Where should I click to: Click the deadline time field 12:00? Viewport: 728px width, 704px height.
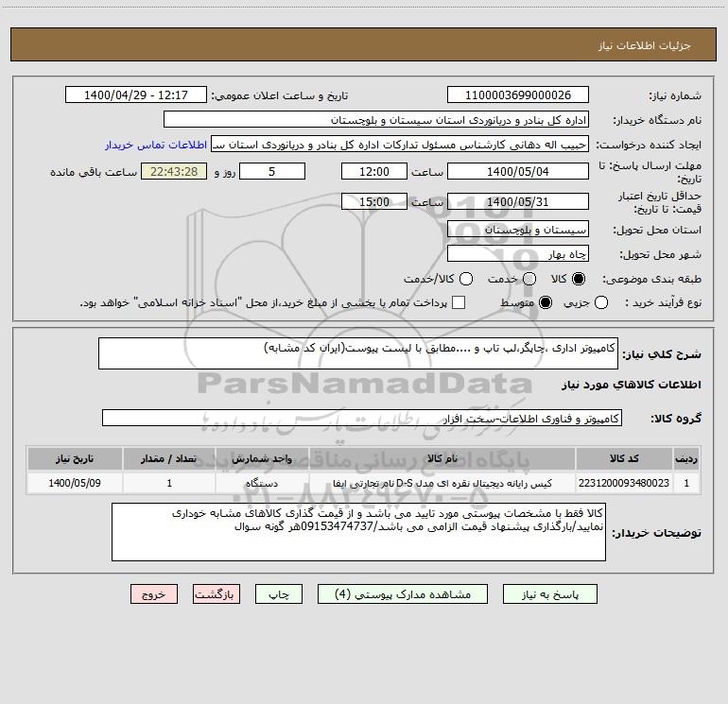(374, 171)
